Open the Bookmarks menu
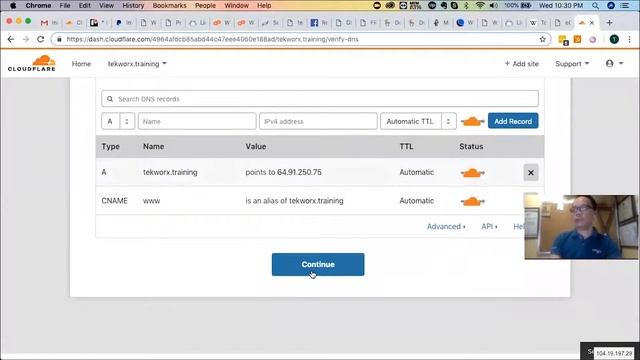 169,5
